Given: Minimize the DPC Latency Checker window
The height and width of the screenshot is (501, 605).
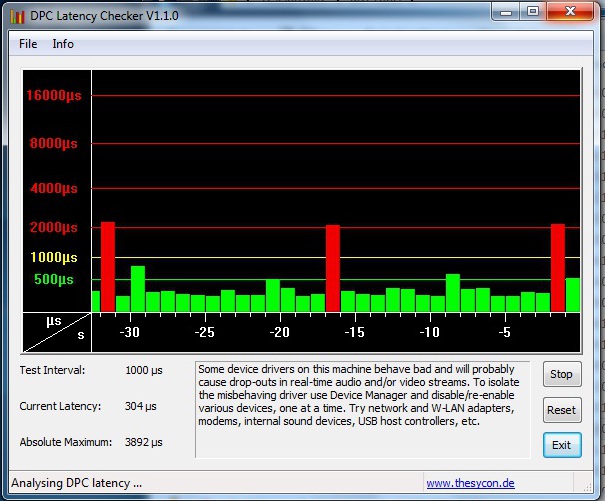Looking at the screenshot, I should coord(505,12).
